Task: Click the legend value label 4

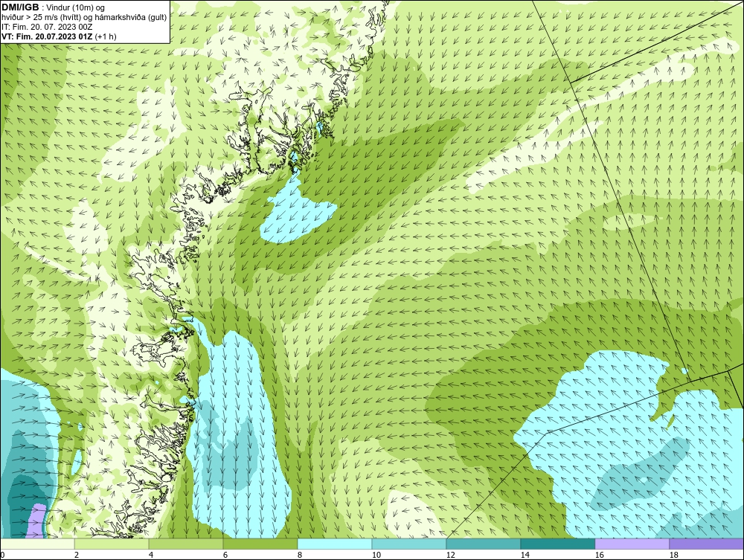Action: point(151,555)
